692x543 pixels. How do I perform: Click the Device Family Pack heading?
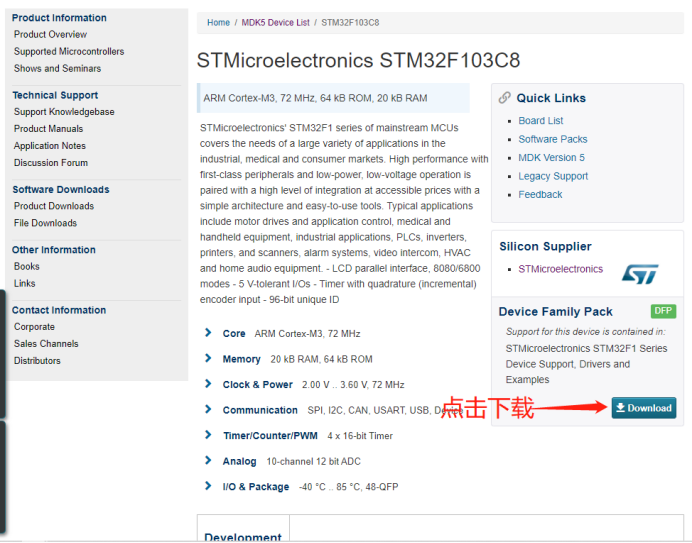[556, 312]
